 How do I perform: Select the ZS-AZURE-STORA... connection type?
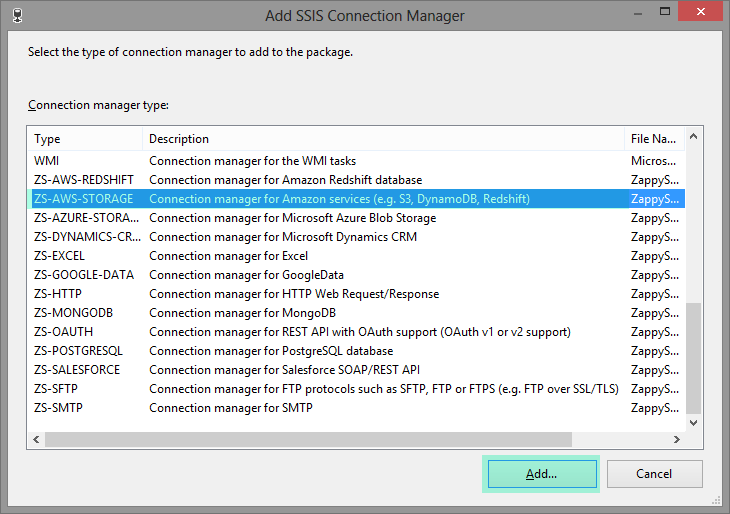(x=356, y=218)
